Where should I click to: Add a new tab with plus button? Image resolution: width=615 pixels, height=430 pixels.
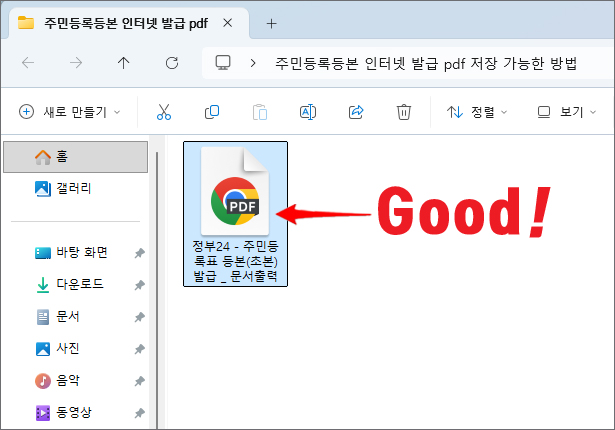click(x=271, y=23)
